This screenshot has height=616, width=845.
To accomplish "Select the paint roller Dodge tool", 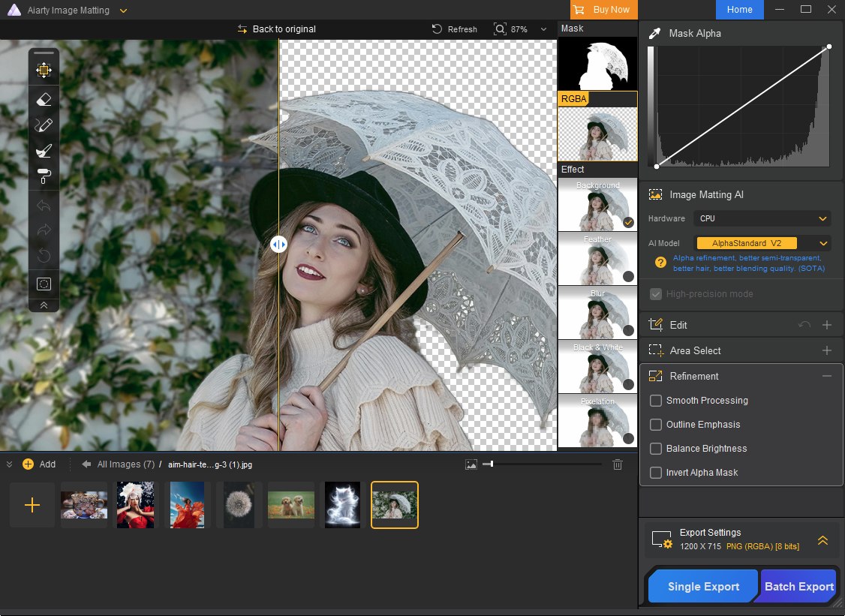I will pos(44,176).
